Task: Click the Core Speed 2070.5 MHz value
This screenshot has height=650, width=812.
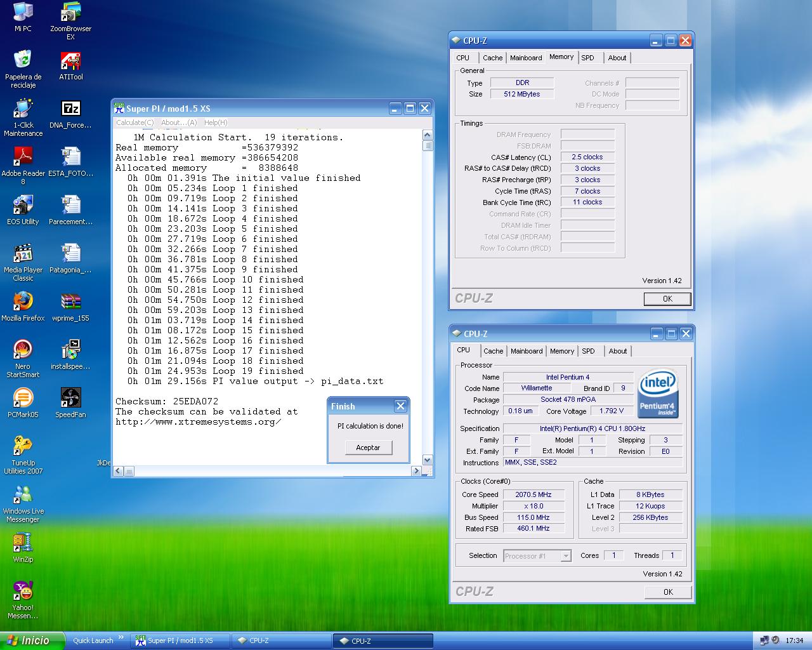Action: 534,494
